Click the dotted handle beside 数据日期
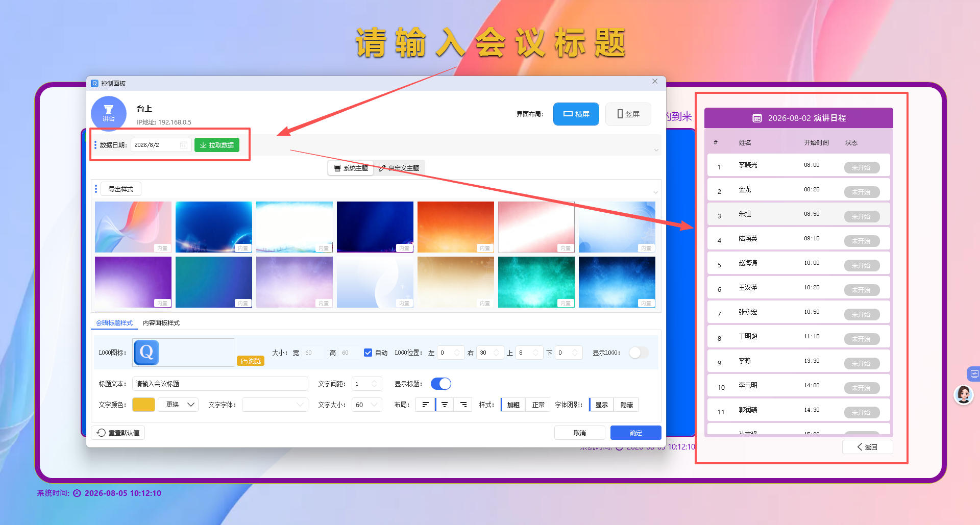The image size is (980, 525). (x=95, y=145)
